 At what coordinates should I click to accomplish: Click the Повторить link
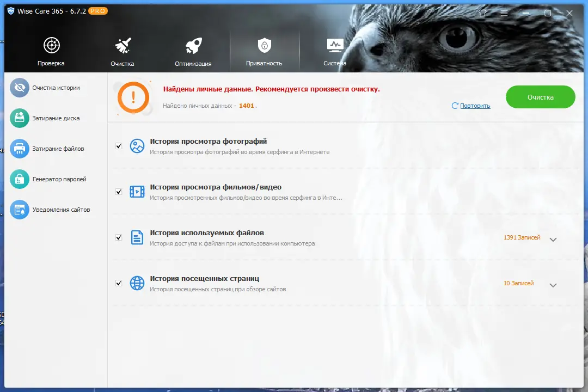(x=475, y=106)
